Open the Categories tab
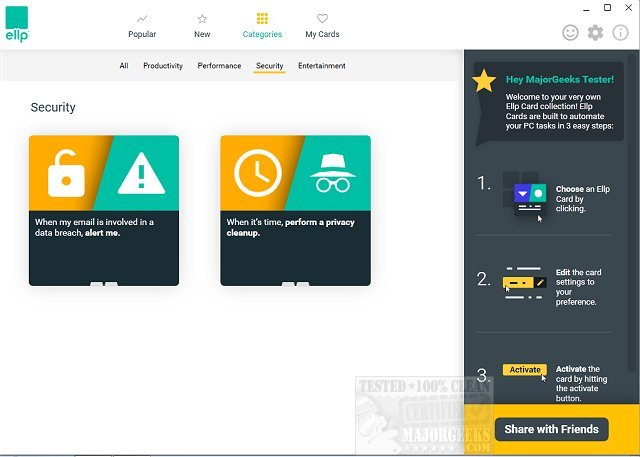Screen dimensions: 640x457 pos(262,27)
